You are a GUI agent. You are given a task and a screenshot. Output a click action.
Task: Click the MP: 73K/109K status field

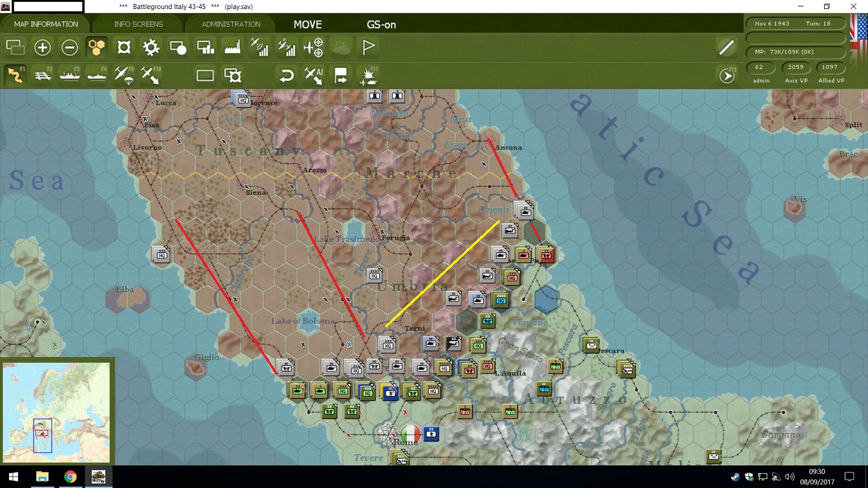click(796, 52)
